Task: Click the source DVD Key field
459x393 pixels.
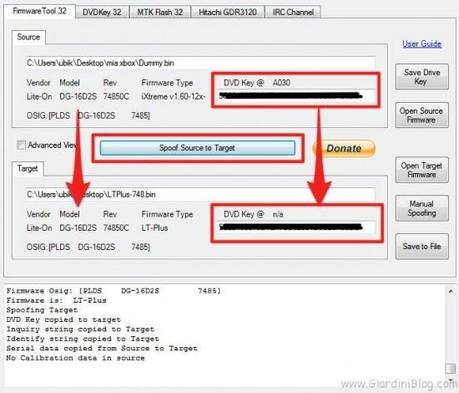Action: [296, 96]
